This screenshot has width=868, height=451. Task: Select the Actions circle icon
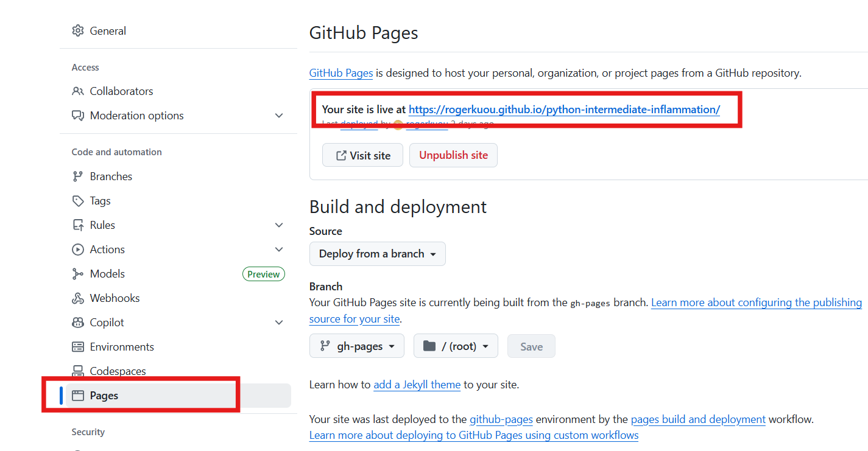[x=78, y=249]
